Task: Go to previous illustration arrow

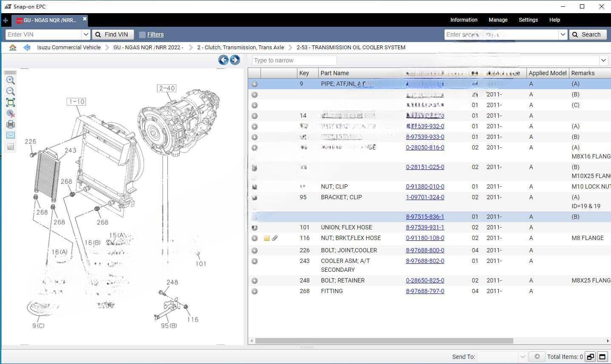Action: (x=223, y=60)
